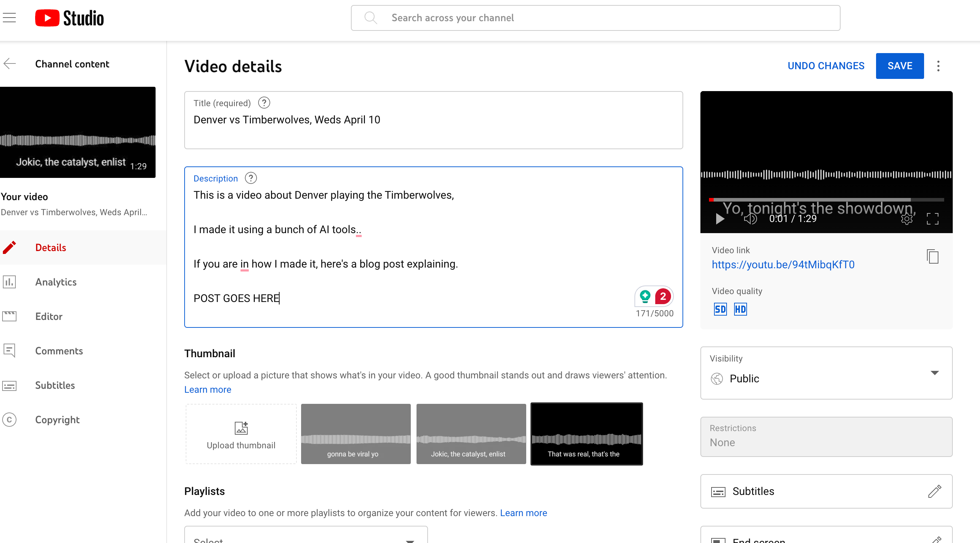This screenshot has height=543, width=980.
Task: Open the youtu.be video link
Action: click(783, 264)
